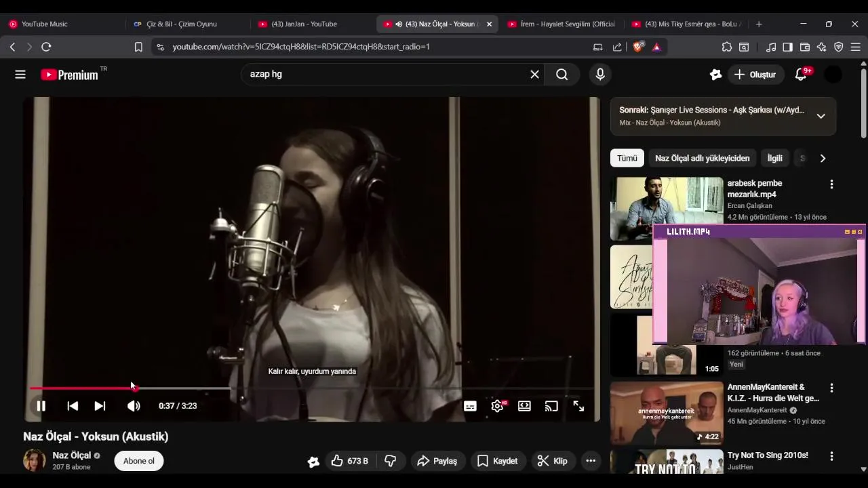This screenshot has width=868, height=488.
Task: Open the Oluştur create button
Action: click(x=755, y=75)
